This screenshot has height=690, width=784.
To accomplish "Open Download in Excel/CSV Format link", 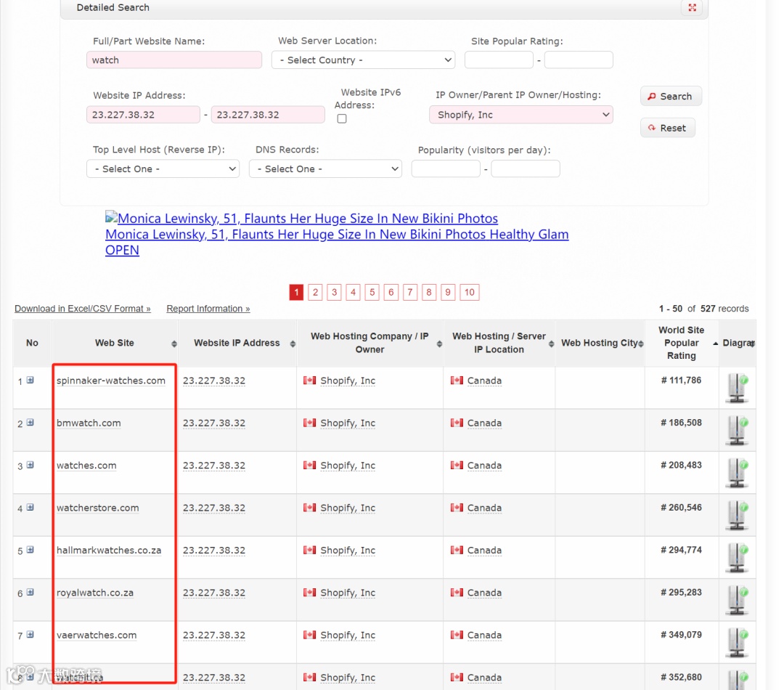I will (x=83, y=309).
